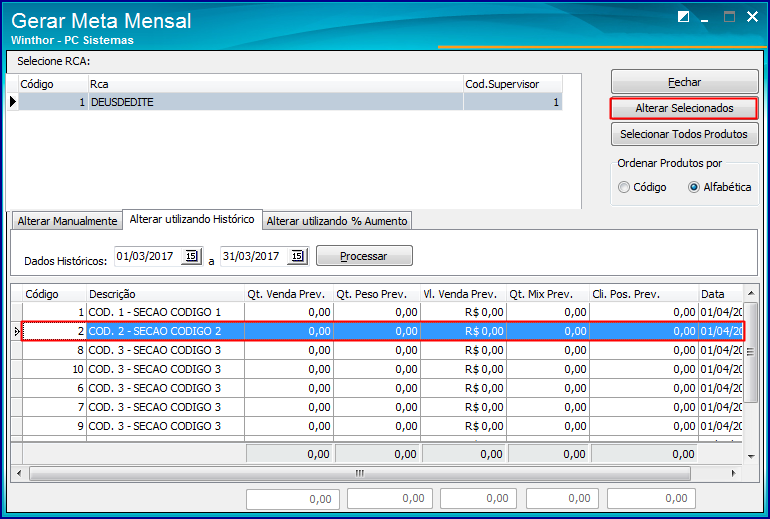This screenshot has height=519, width=770.
Task: Select RCA row DEUSDEDITE
Action: click(290, 102)
